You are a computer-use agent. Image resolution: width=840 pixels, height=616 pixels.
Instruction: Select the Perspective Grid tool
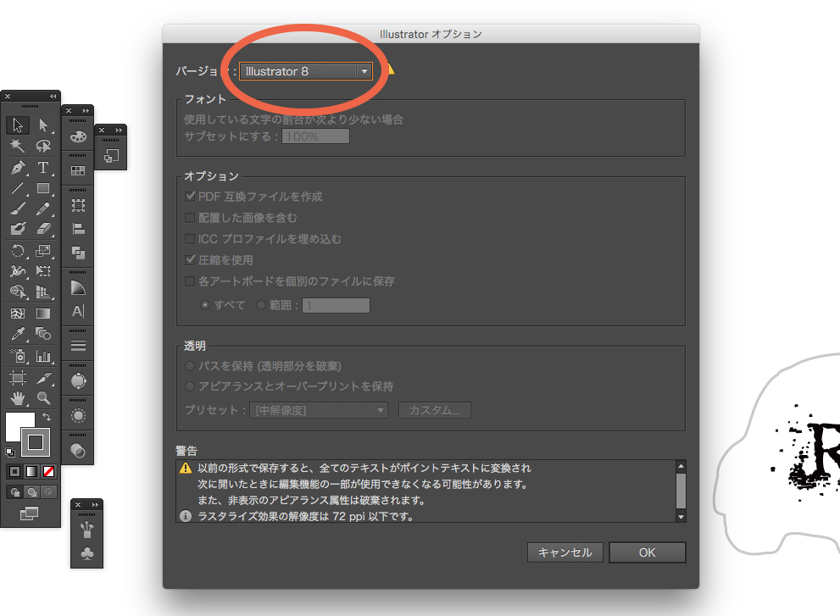[43, 292]
